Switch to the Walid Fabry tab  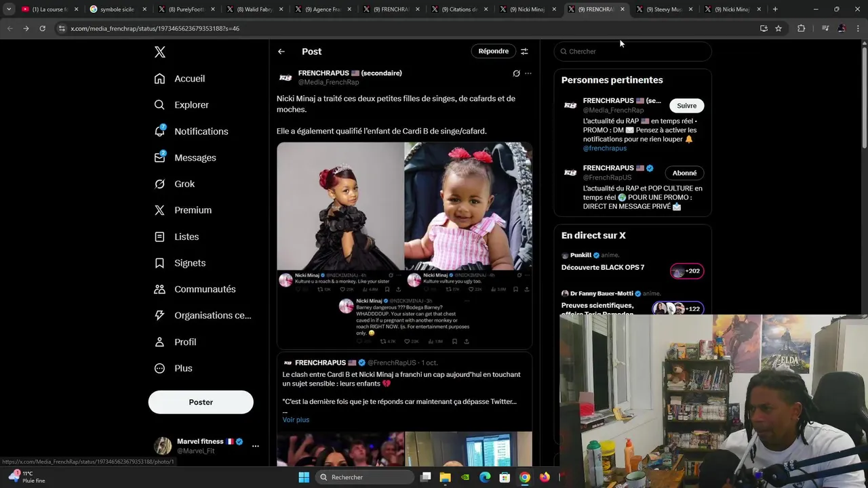(x=254, y=9)
